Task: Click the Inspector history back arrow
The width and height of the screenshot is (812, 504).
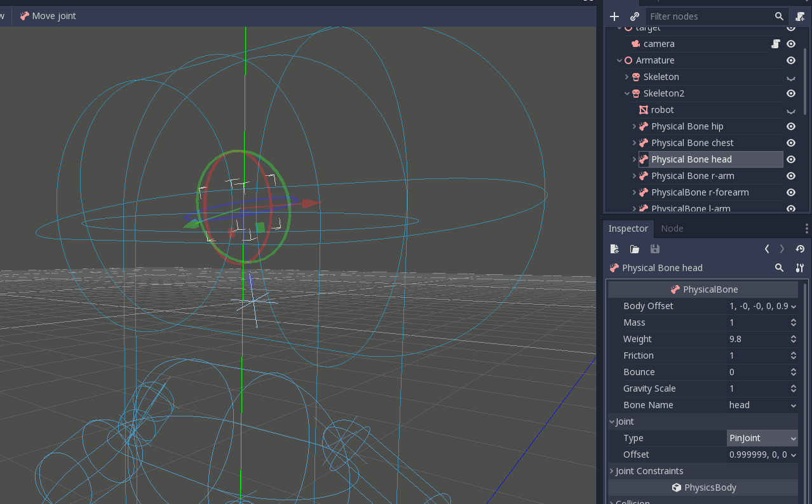Action: point(766,249)
